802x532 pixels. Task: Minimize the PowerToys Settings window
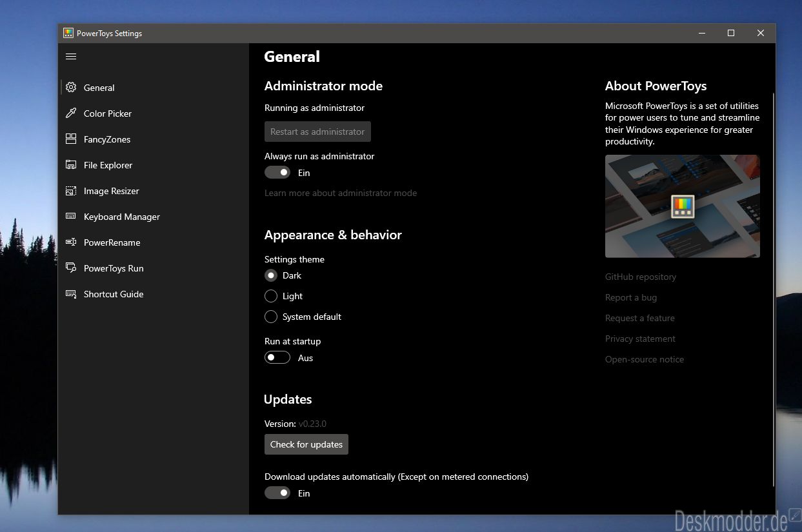(701, 34)
